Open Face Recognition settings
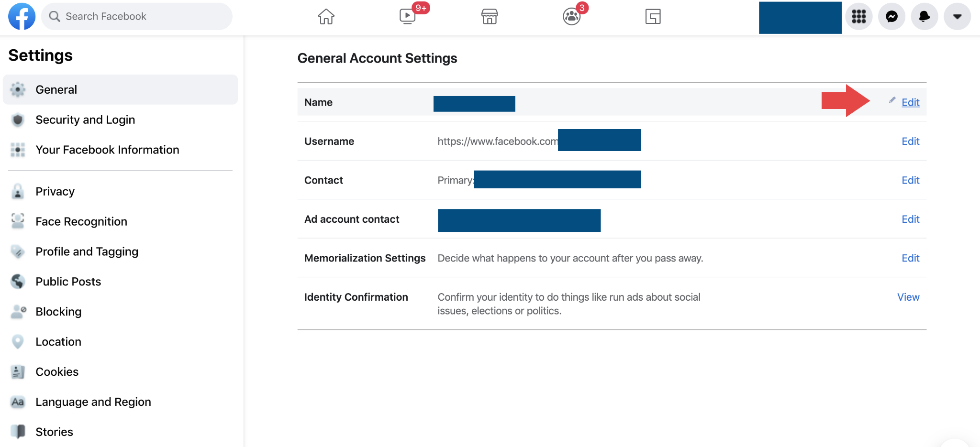Screen dimensions: 980x447 coord(120,221)
